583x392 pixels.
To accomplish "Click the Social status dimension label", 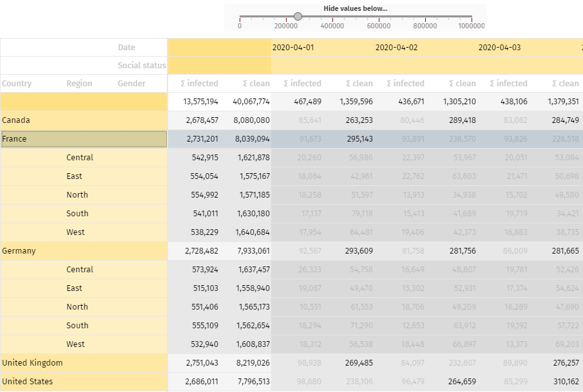I will click(x=142, y=66).
